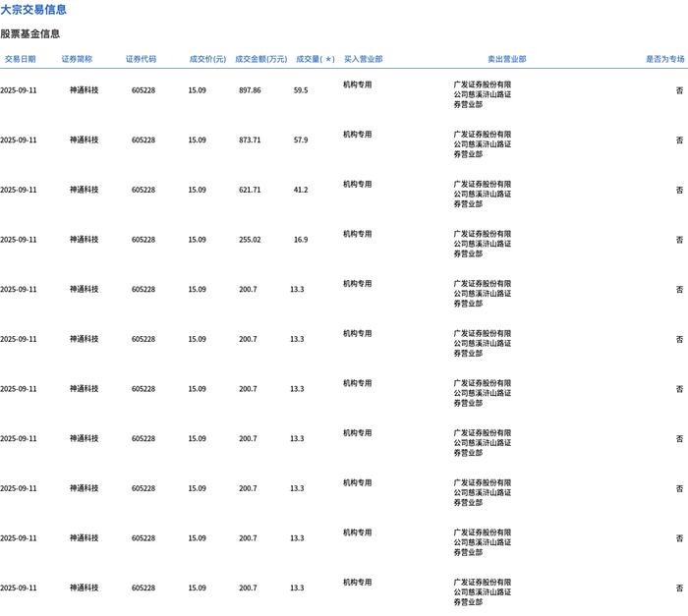Click the 广发证券 seller in the 897.86 row
The image size is (688, 616).
[483, 94]
